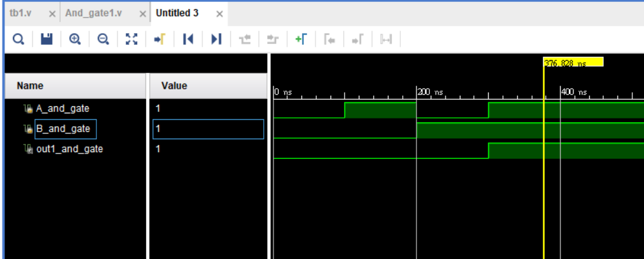Click the Search icon in waveform toolbar
The image size is (644, 259).
point(18,39)
